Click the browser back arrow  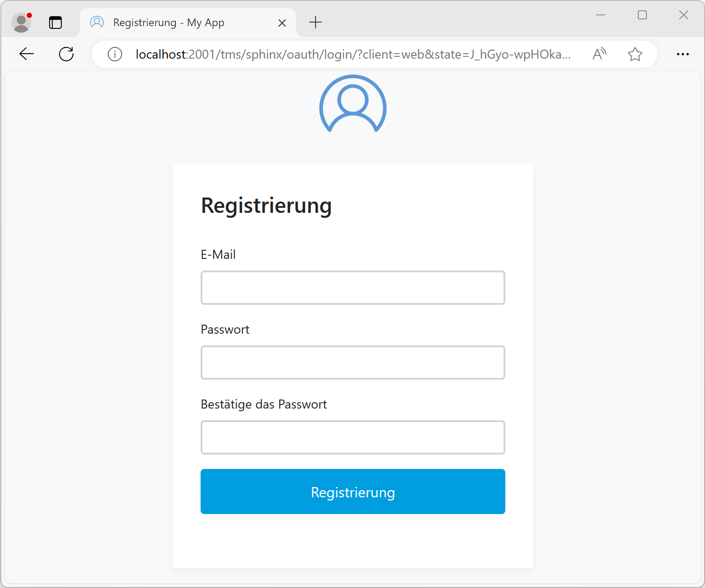26,54
